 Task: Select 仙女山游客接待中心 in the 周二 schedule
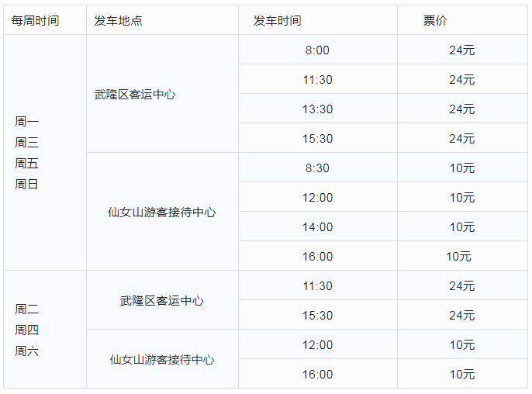pyautogui.click(x=162, y=360)
